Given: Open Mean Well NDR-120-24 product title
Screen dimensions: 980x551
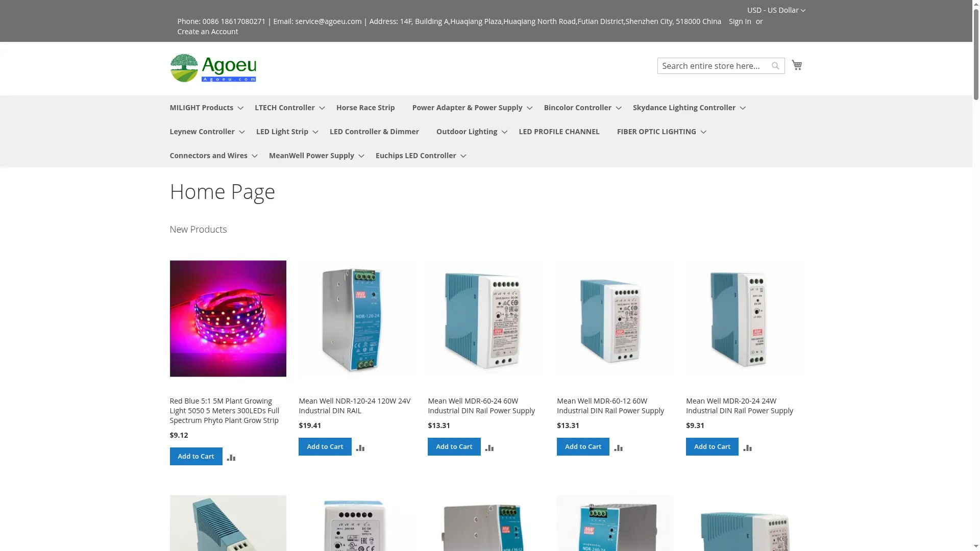Looking at the screenshot, I should pyautogui.click(x=355, y=406).
